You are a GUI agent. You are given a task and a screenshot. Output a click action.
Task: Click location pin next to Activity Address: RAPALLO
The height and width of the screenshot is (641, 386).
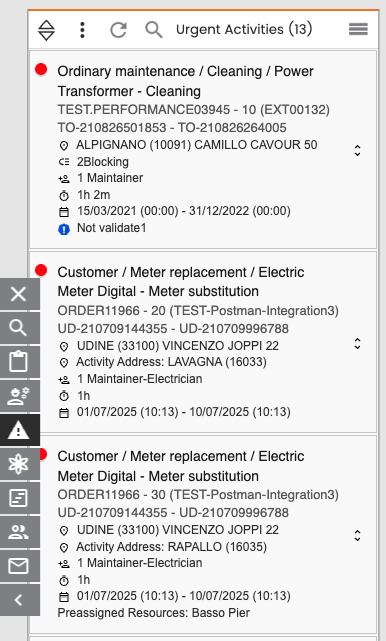coord(64,547)
